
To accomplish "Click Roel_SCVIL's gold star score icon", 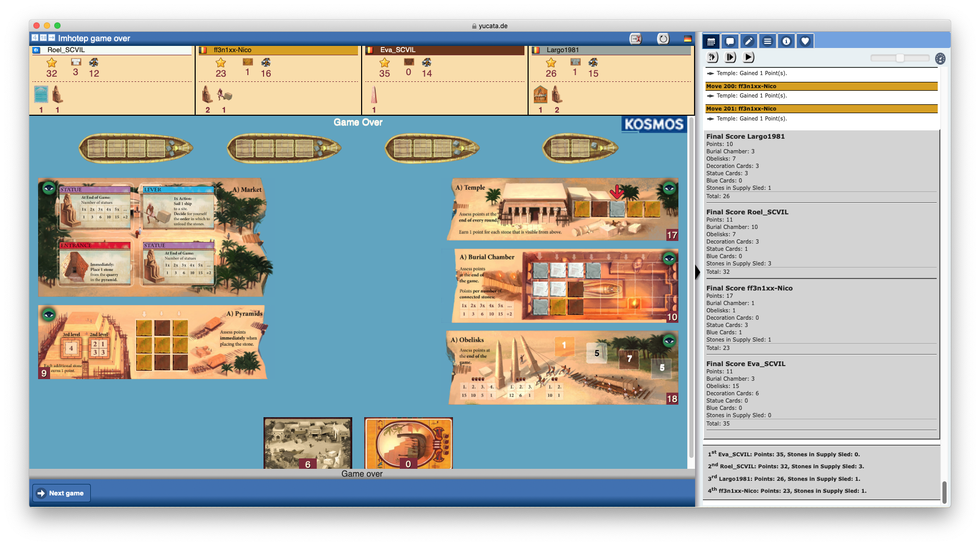I will pos(52,63).
